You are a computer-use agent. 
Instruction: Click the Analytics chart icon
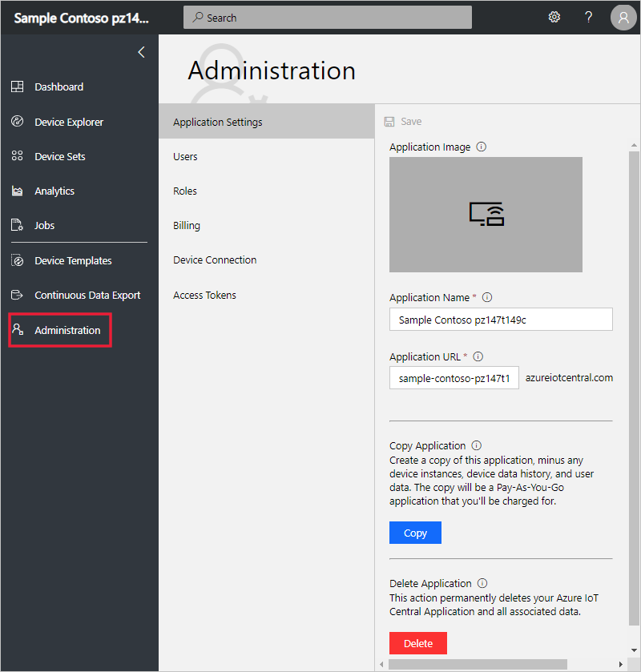point(17,191)
